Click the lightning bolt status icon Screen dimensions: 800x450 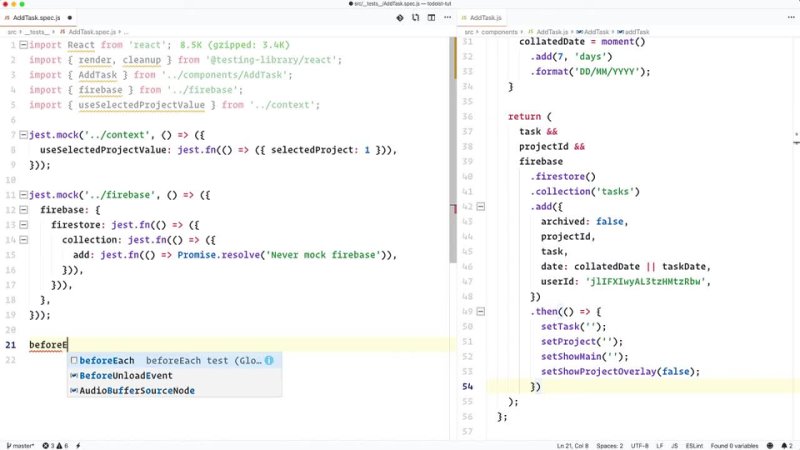[x=78, y=446]
